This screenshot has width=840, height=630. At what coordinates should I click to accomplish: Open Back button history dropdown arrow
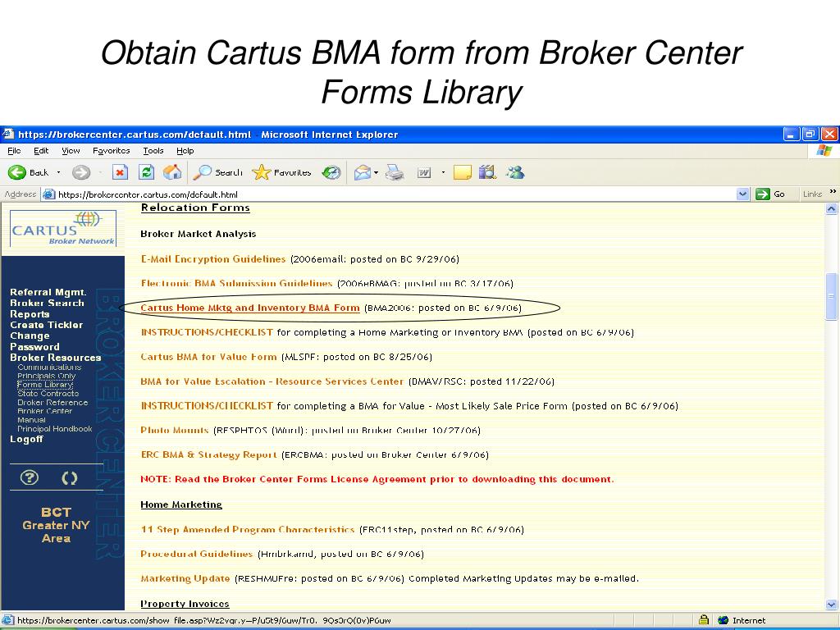(58, 172)
